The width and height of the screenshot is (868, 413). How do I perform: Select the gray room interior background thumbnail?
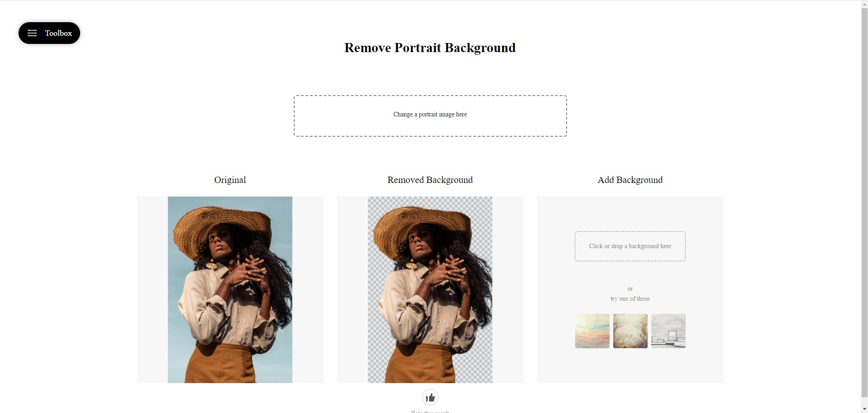pos(668,331)
